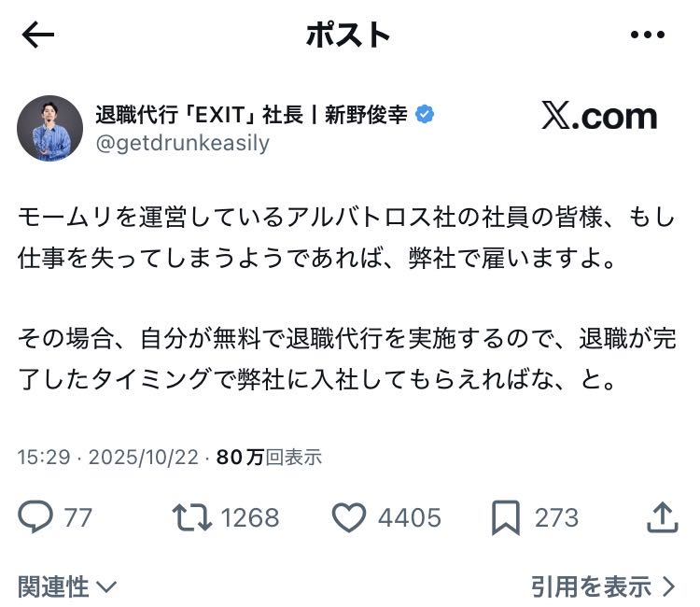Tap the 1268 repost count
This screenshot has width=700, height=607.
click(248, 517)
